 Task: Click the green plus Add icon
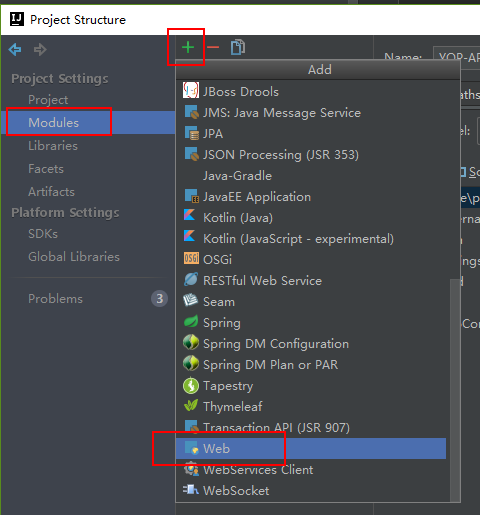coord(188,47)
